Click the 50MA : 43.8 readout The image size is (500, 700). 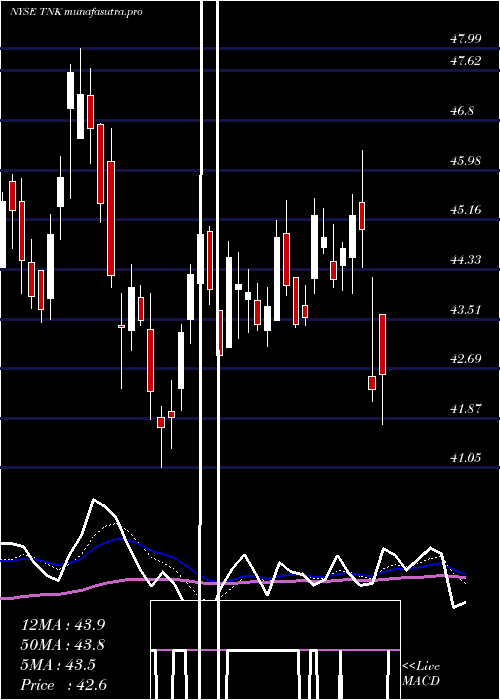coord(63,645)
